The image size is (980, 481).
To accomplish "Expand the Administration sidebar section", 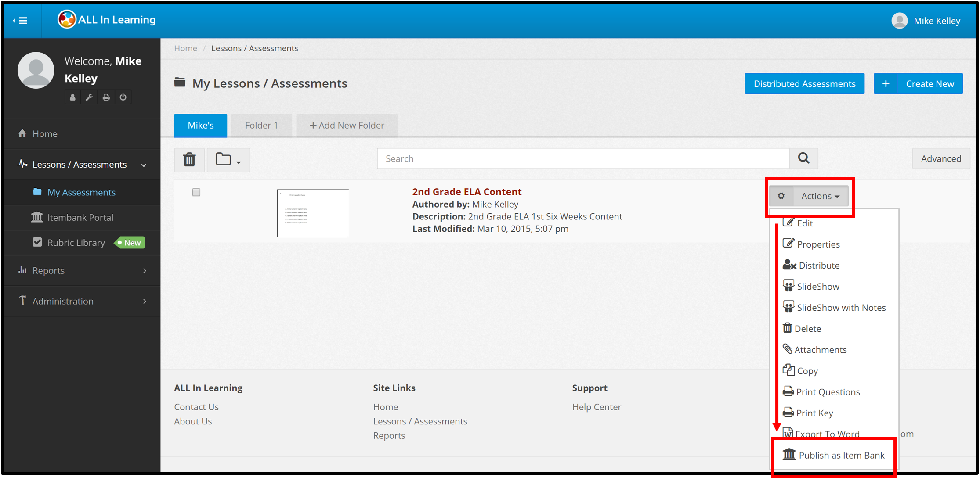I will point(82,301).
